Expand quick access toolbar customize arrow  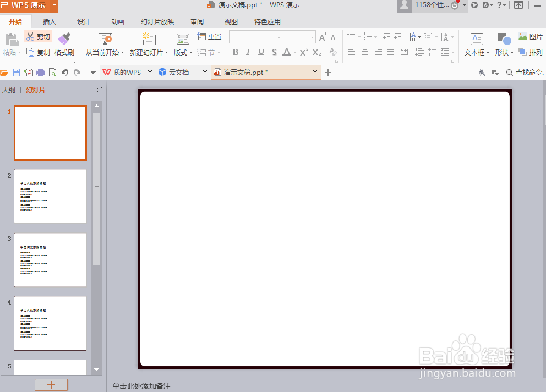click(93, 73)
